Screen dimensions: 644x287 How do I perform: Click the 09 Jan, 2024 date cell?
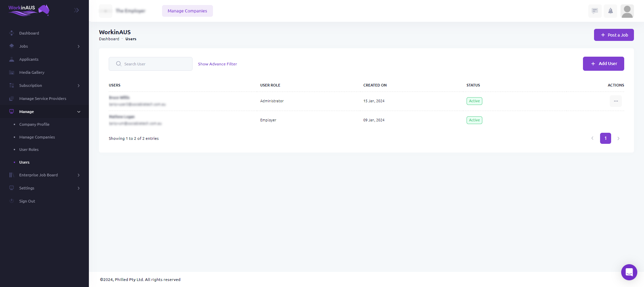point(374,120)
